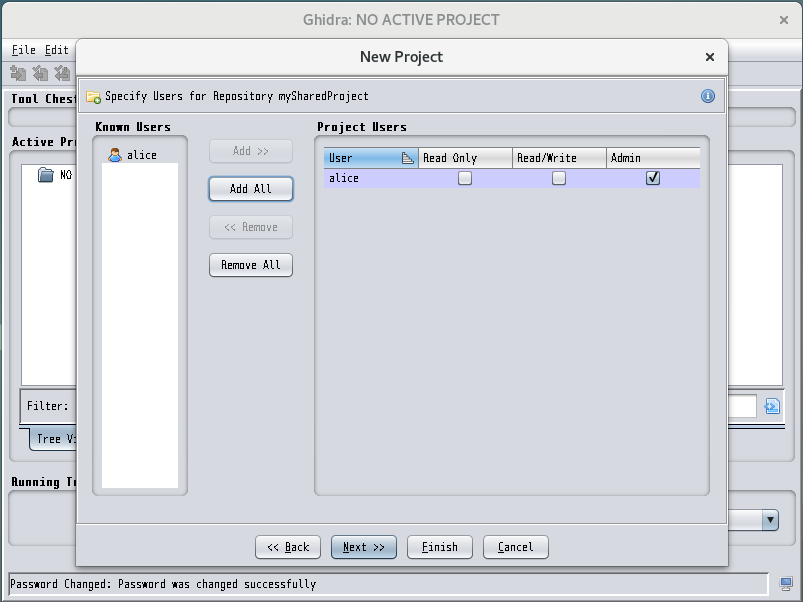Close the main Ghidra window
The width and height of the screenshot is (803, 602).
coord(784,20)
